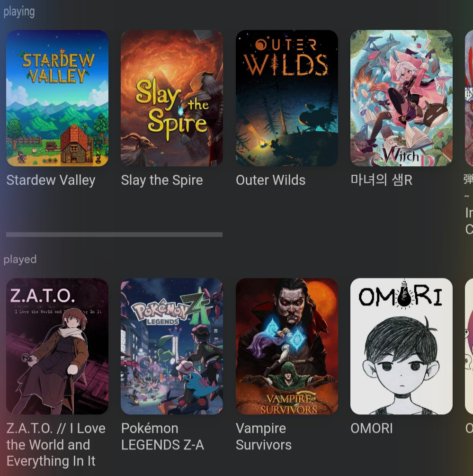Select the Outer Wilds cover image

[x=287, y=98]
